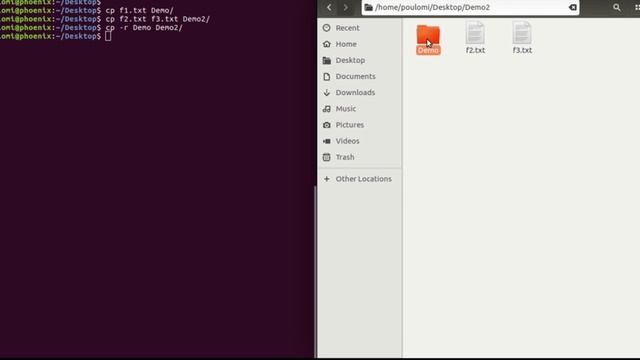The width and height of the screenshot is (640, 360).
Task: Open Music in the sidebar
Action: tap(359, 109)
